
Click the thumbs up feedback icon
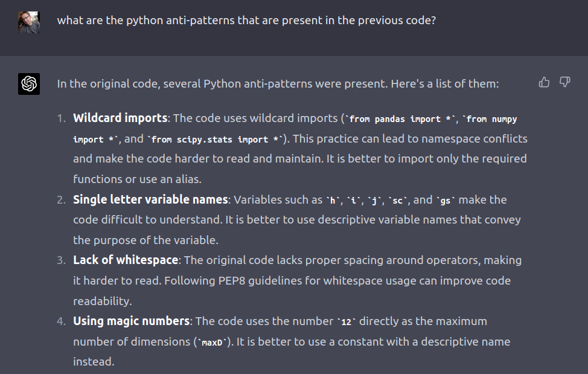click(x=544, y=82)
